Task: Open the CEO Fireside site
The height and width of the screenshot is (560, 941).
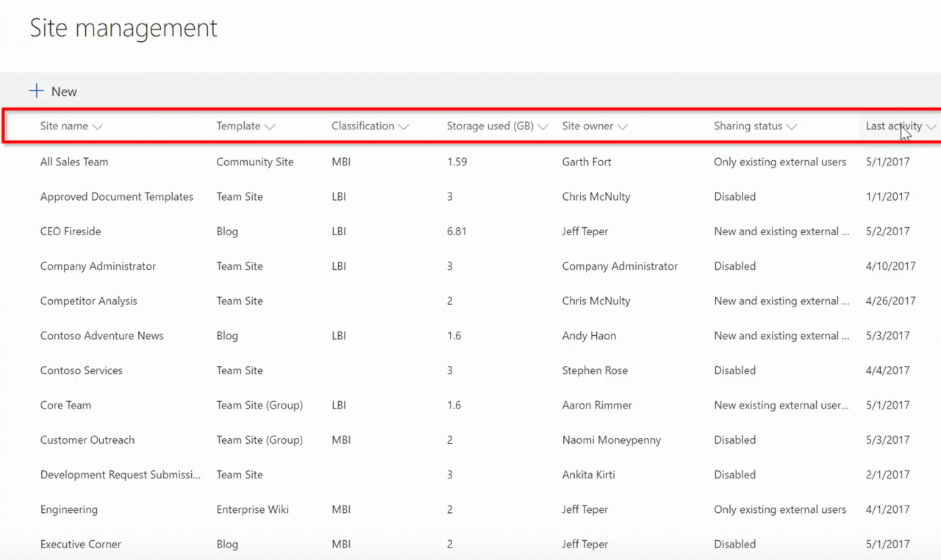Action: [x=71, y=231]
